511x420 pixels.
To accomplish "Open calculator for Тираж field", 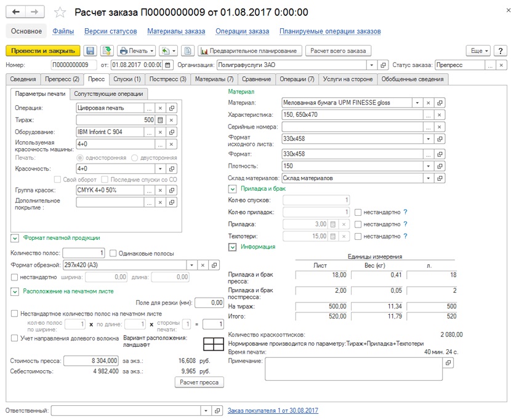I will tap(160, 120).
